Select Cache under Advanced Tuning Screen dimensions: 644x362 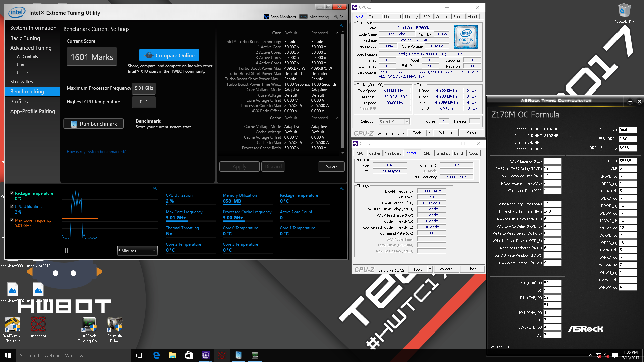click(x=22, y=73)
